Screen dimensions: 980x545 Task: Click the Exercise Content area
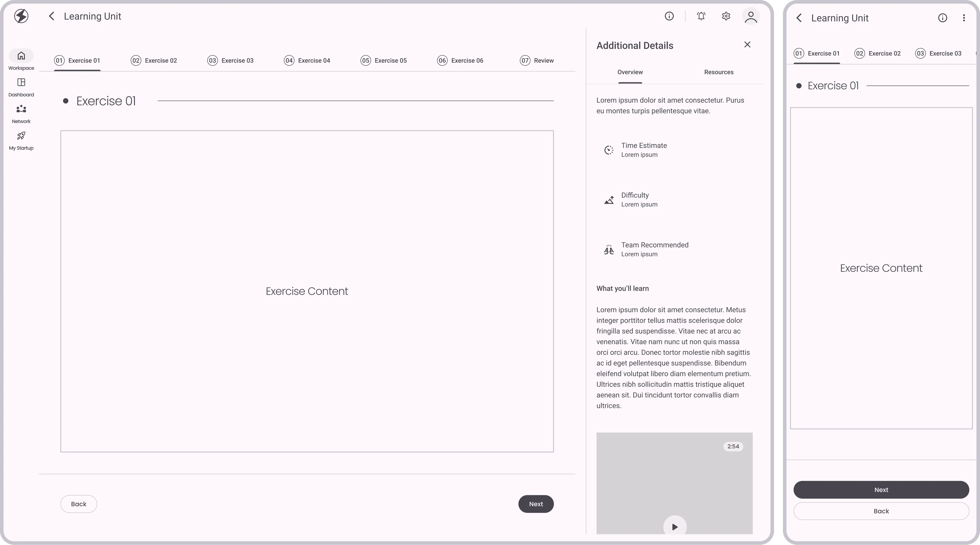(307, 291)
